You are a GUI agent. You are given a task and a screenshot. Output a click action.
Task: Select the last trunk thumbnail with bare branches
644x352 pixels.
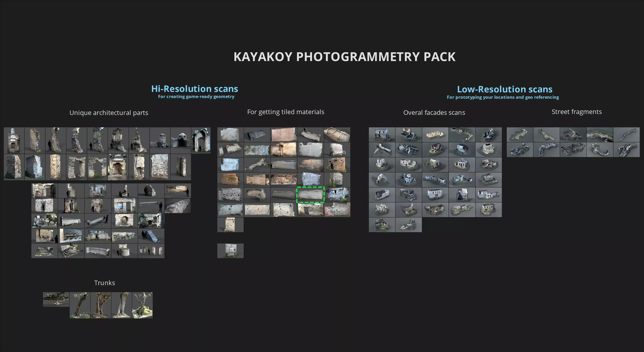point(142,305)
